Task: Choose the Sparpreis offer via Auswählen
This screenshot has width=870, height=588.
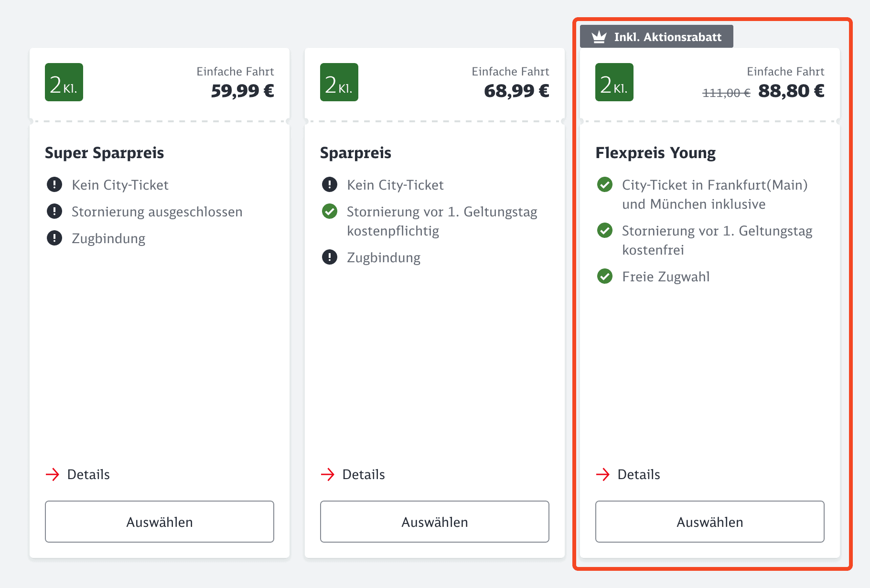Action: coord(434,522)
